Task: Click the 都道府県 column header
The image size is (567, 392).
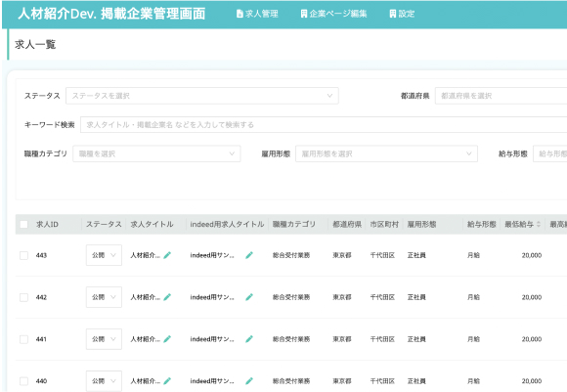Action: 347,224
